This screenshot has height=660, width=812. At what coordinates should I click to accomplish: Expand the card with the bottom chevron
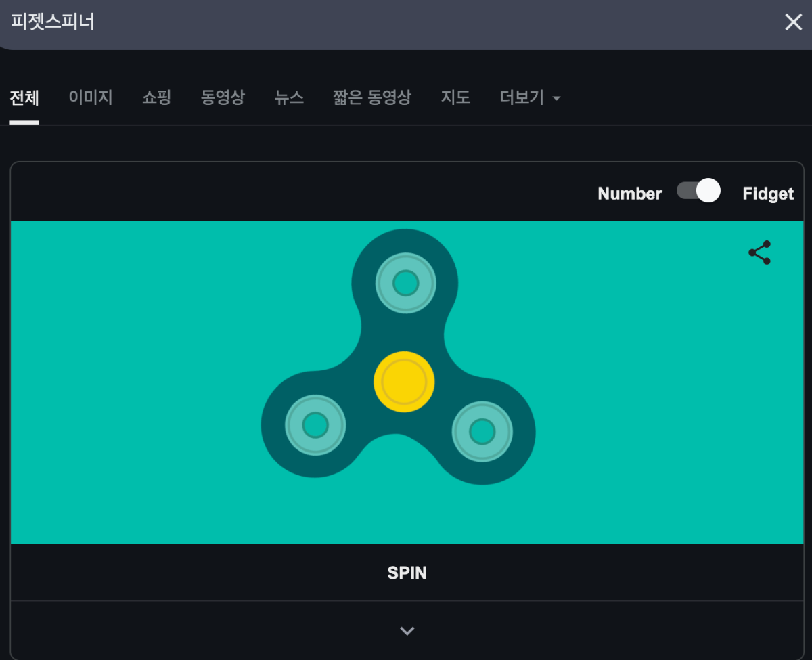click(407, 631)
